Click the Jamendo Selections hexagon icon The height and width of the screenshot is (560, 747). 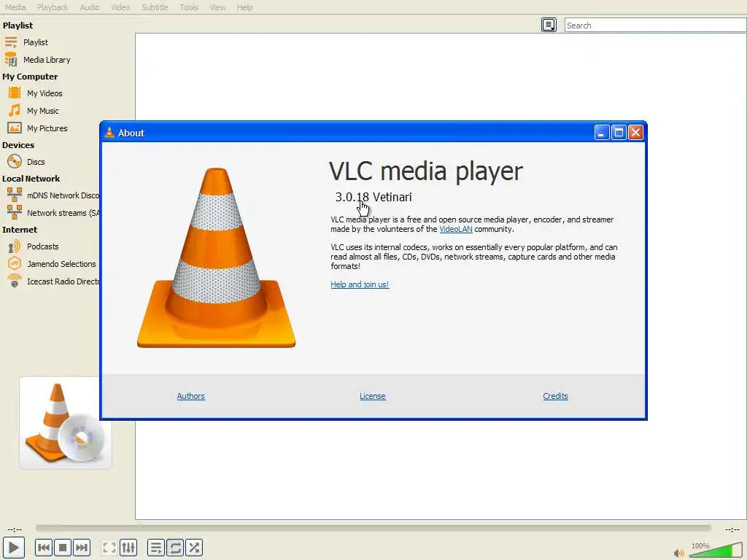[15, 264]
